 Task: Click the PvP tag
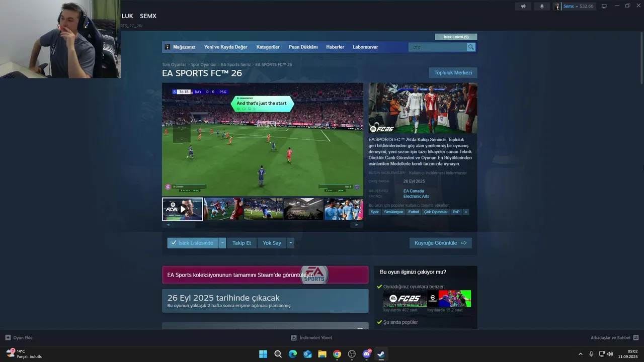[x=456, y=212]
